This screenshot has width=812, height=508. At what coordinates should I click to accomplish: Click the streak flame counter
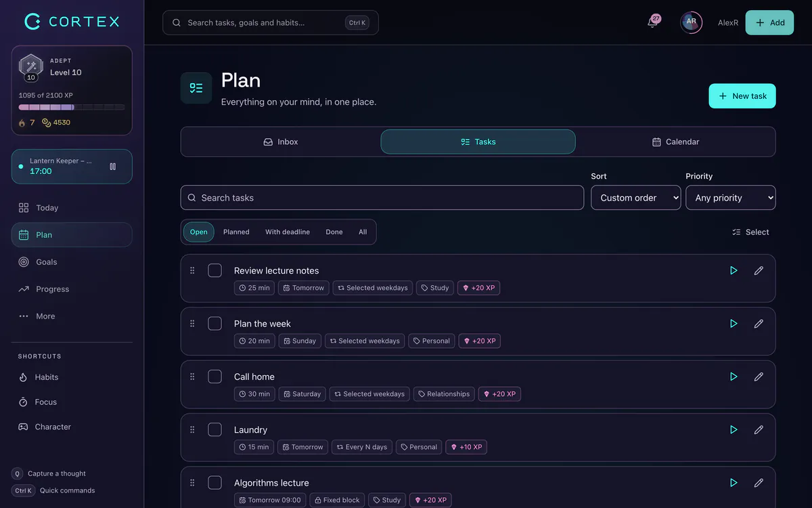26,123
